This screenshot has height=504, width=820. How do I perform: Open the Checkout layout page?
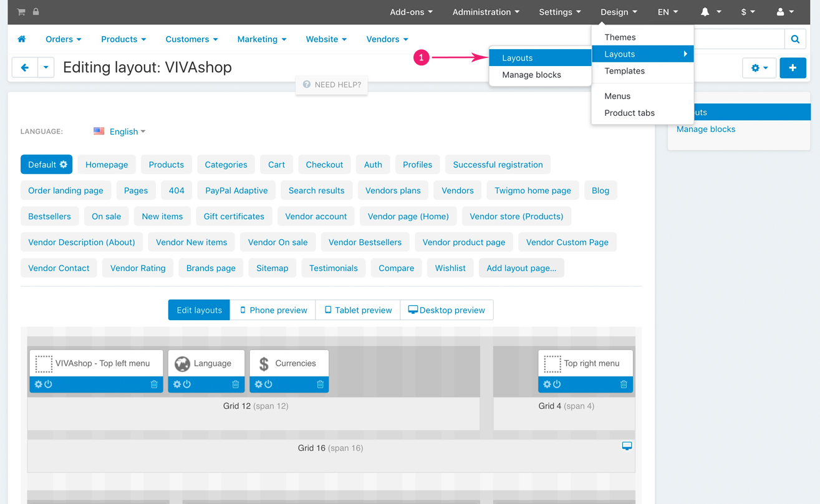[x=324, y=165]
